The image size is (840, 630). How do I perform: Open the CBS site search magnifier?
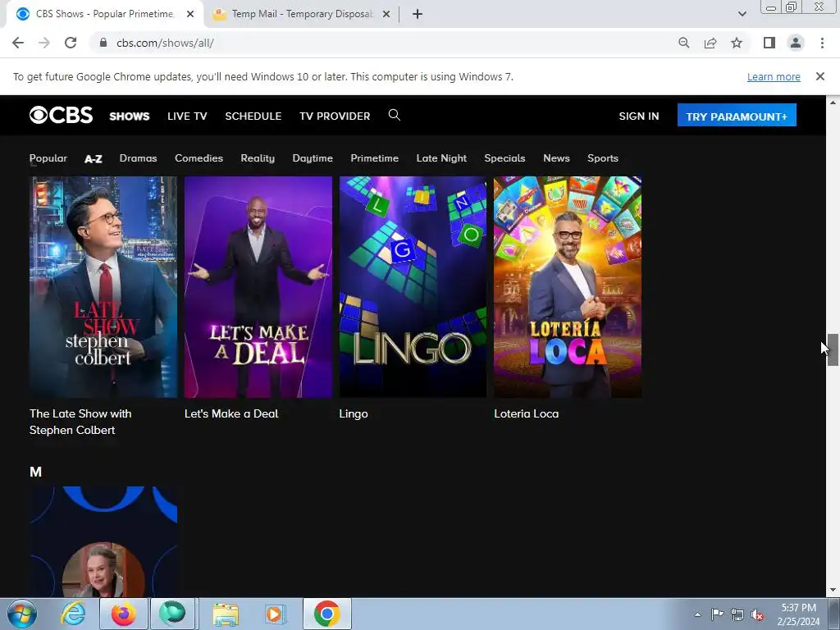pyautogui.click(x=395, y=115)
